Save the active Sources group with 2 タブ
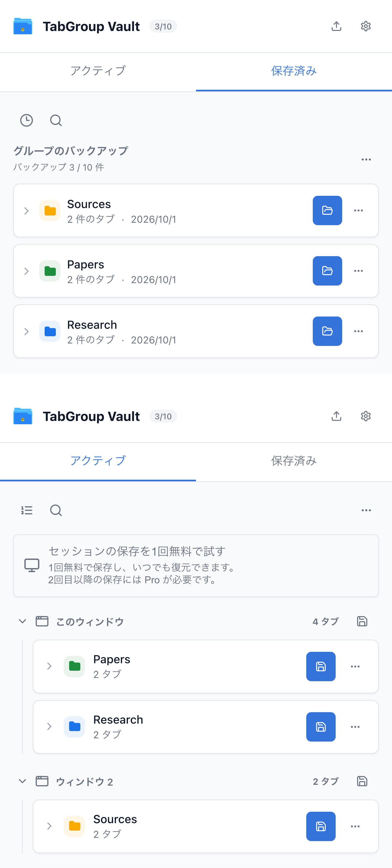 coord(321,826)
